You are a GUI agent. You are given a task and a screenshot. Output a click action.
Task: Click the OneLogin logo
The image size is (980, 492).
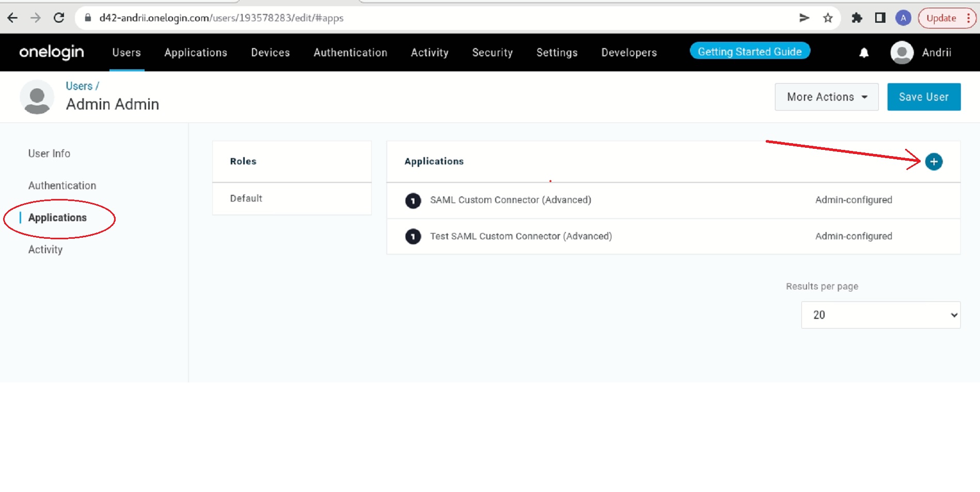[x=52, y=52]
